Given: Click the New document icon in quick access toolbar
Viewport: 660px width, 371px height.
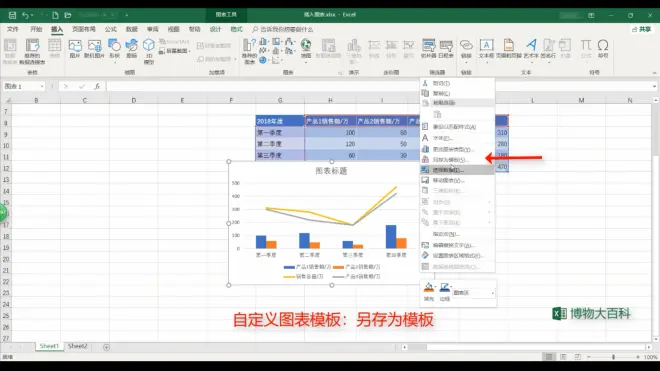Looking at the screenshot, I should [x=55, y=15].
